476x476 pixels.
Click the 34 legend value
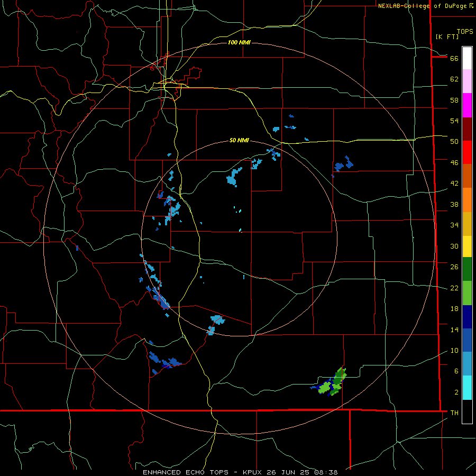click(454, 225)
